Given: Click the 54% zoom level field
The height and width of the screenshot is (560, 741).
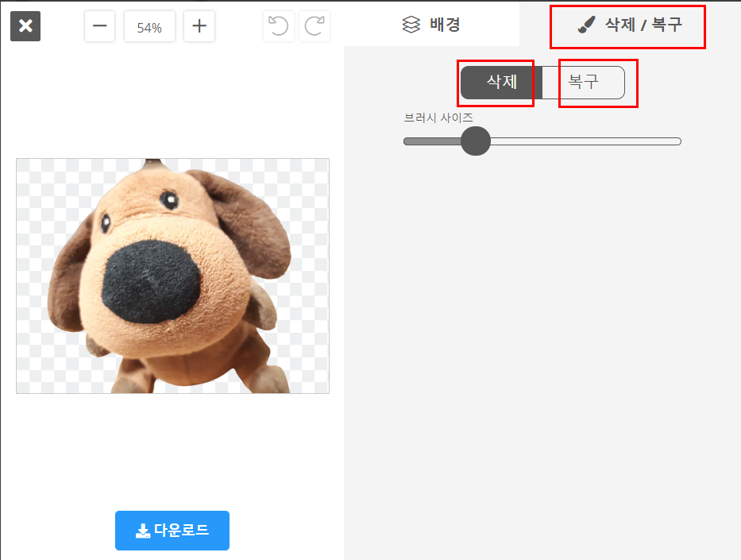Looking at the screenshot, I should pyautogui.click(x=149, y=27).
